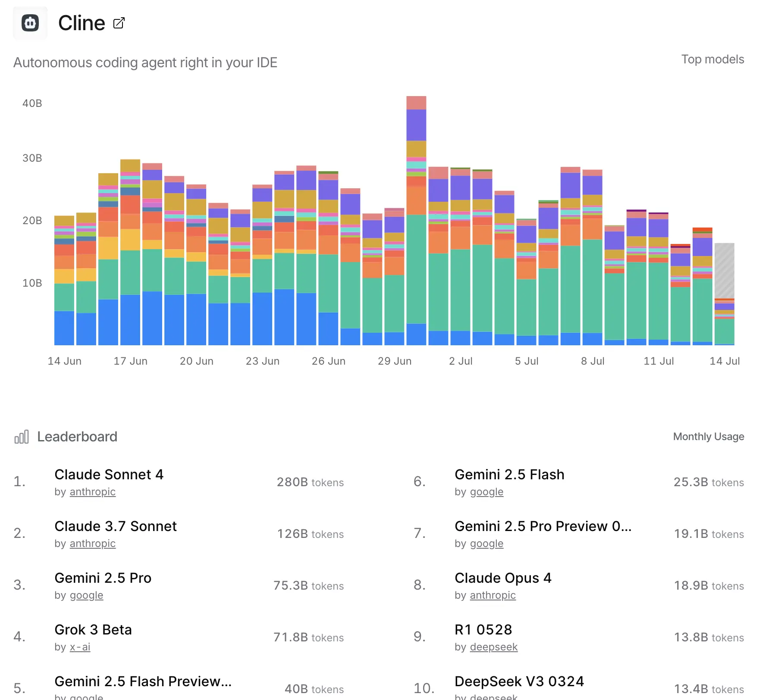Select the Grok 3 Beta model name

pyautogui.click(x=93, y=630)
